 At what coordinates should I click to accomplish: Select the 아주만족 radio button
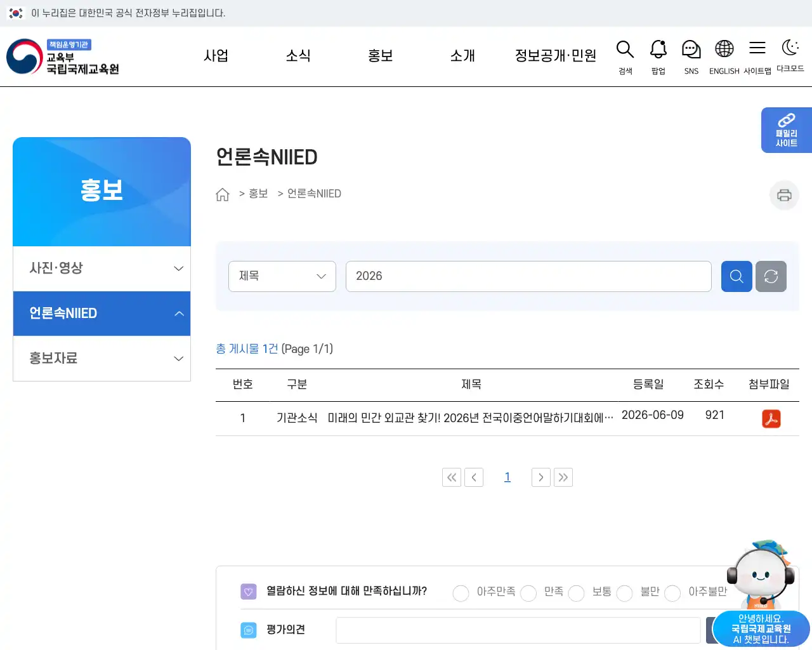461,593
